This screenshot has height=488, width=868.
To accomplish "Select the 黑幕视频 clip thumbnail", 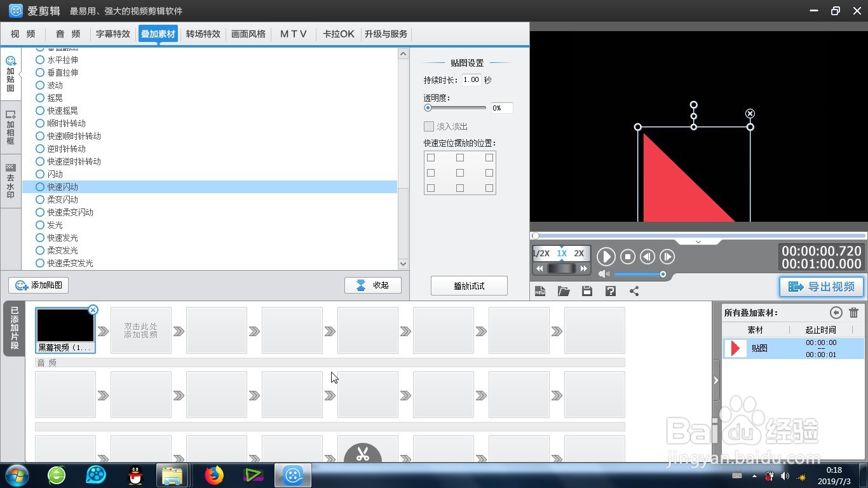I will pyautogui.click(x=64, y=325).
